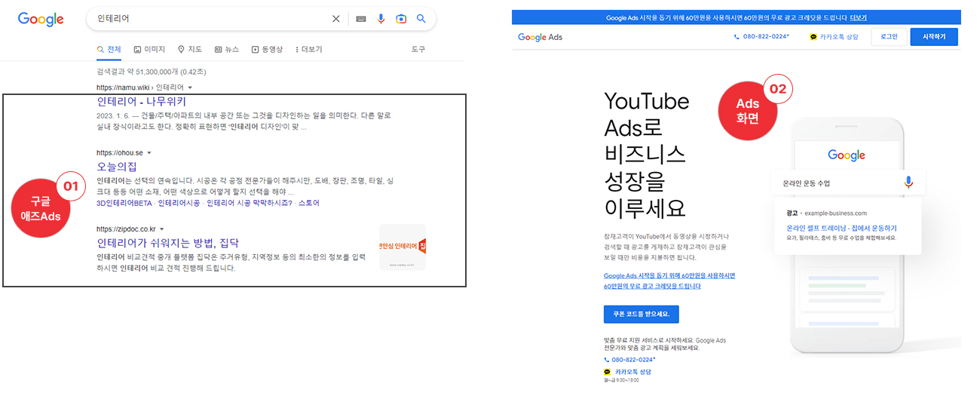Switch to the 지도 tab
The width and height of the screenshot is (980, 399).
pos(190,49)
